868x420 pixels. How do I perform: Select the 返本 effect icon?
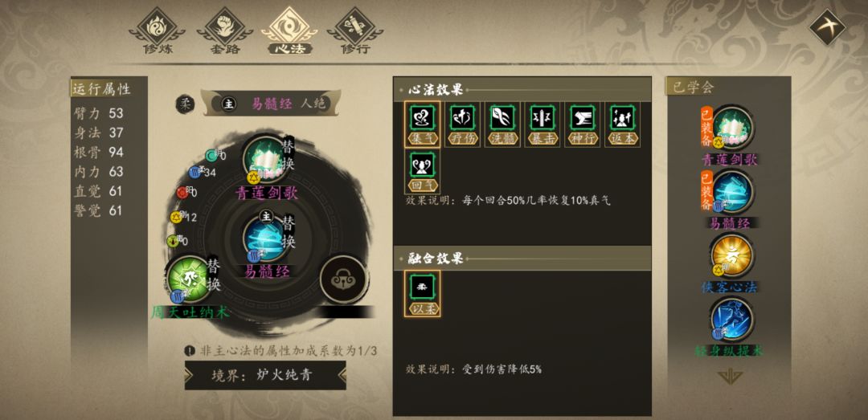click(622, 124)
